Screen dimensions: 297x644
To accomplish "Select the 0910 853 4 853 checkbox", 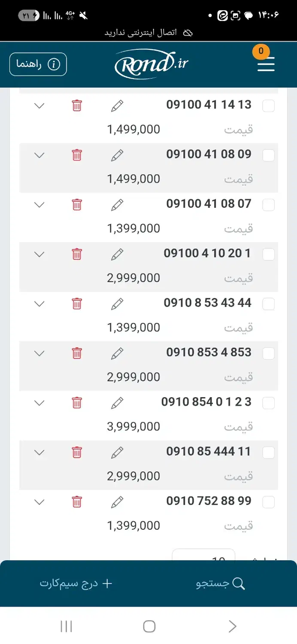I will (x=268, y=354).
